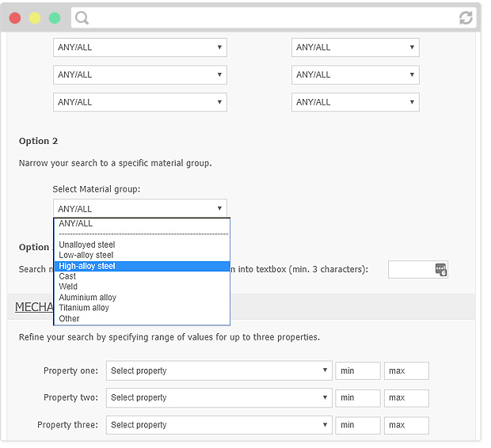
Task: Click the keyboard icon in the textbox
Action: (441, 270)
